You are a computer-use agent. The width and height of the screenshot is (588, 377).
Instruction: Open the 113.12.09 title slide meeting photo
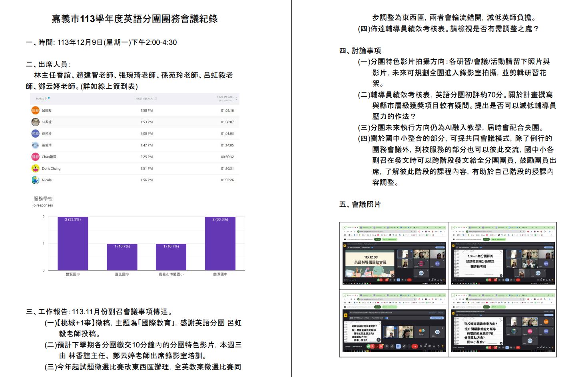pos(394,255)
